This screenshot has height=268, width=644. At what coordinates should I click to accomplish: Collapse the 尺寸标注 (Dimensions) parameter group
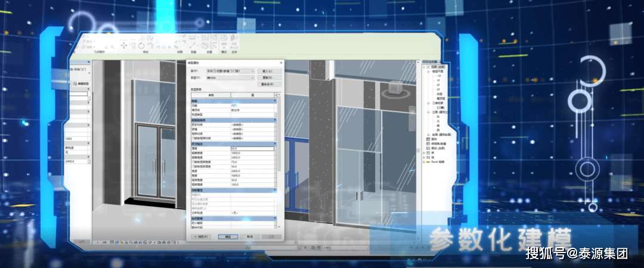click(x=275, y=144)
